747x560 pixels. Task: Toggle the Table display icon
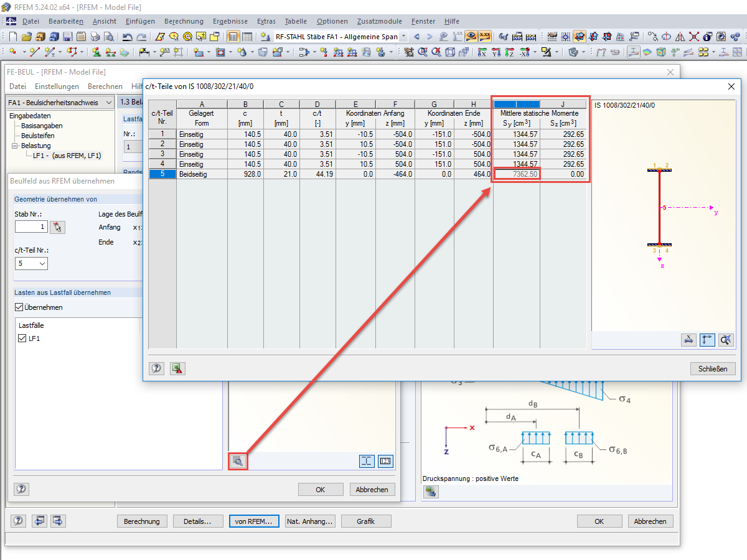[x=247, y=36]
